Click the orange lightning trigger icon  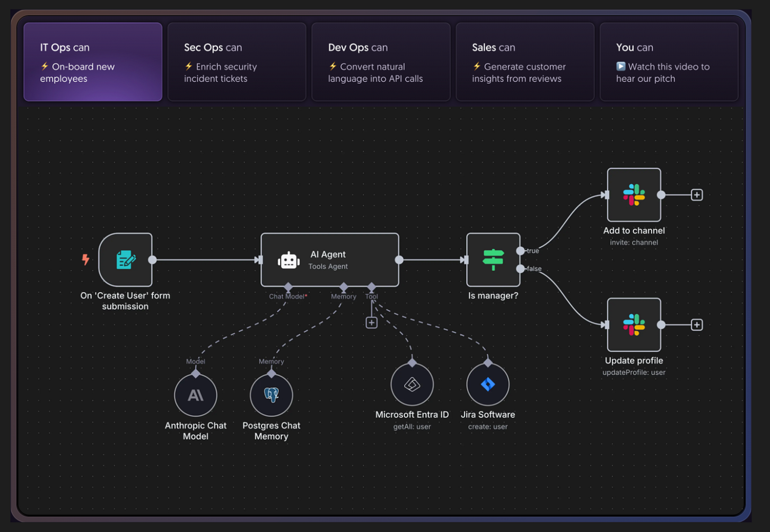click(x=85, y=259)
